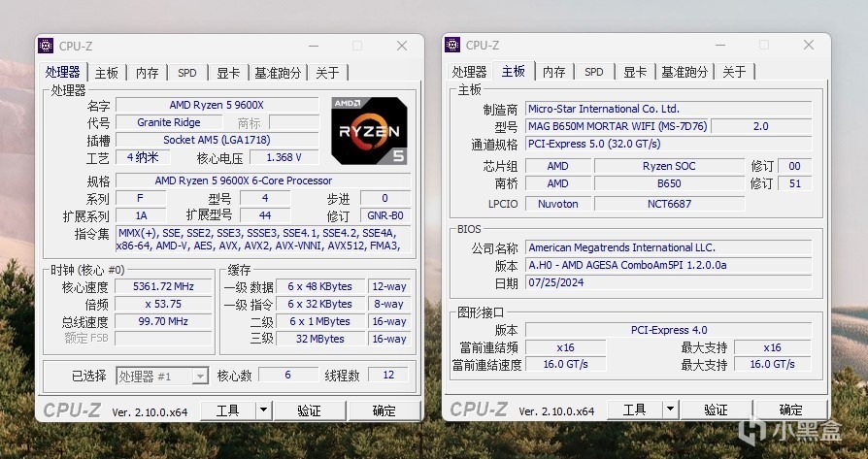Expand 工具 dropdown arrow in left window
868x459 pixels.
coord(264,410)
